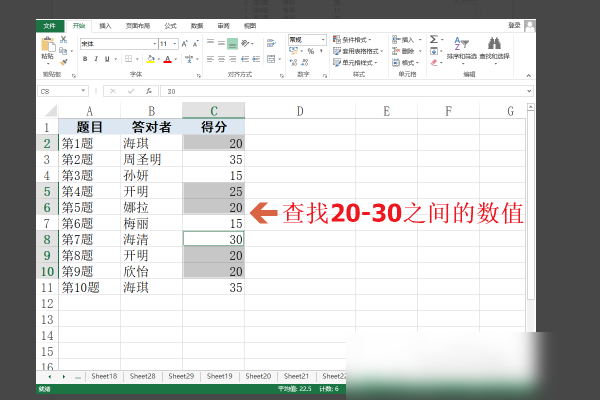Screen dimensions: 600x400
Task: Select cell C8 containing value 30
Action: tap(214, 239)
